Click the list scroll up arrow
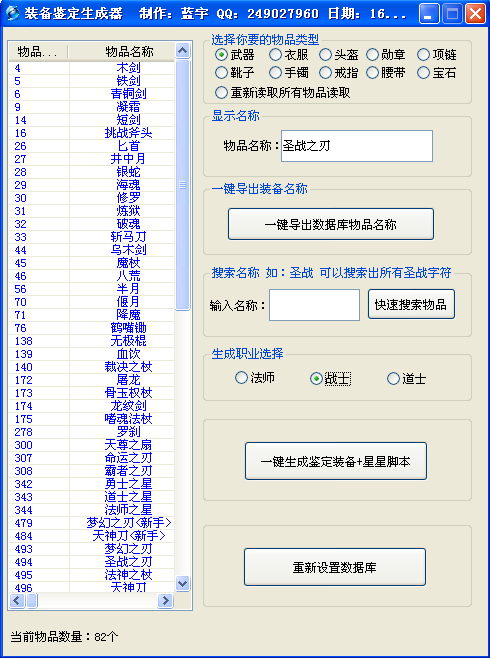 [x=182, y=51]
